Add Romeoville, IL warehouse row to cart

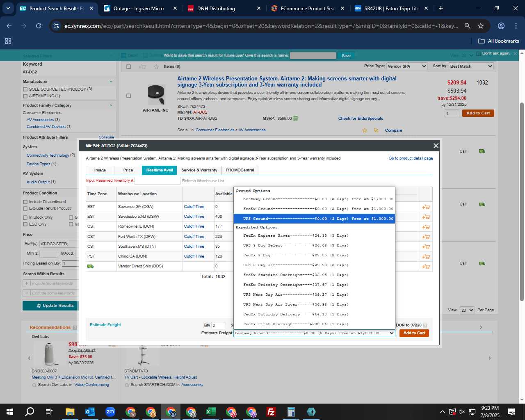coord(426,227)
